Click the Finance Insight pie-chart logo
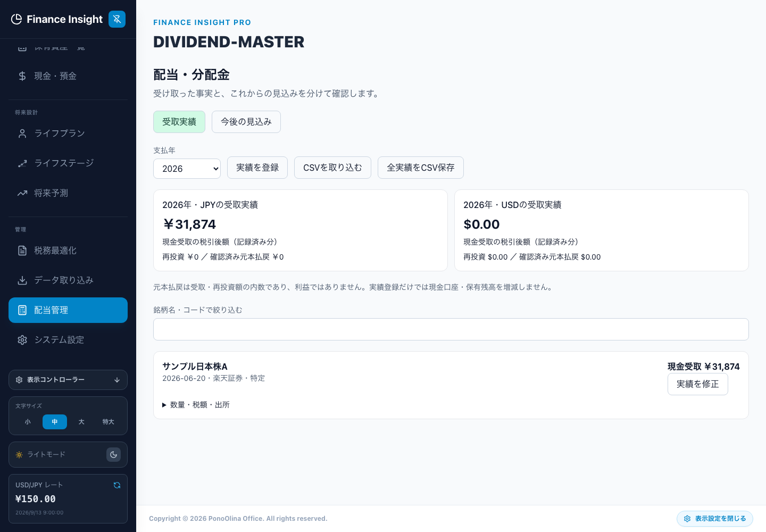 tap(16, 19)
